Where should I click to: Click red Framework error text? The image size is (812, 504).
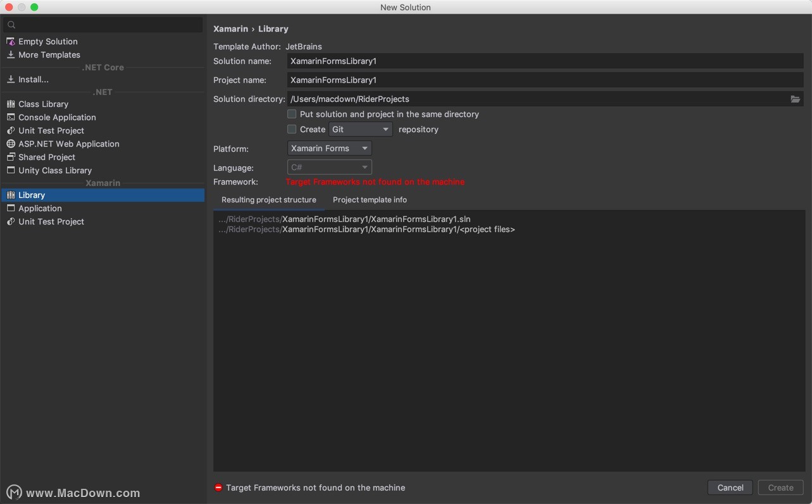(x=375, y=181)
